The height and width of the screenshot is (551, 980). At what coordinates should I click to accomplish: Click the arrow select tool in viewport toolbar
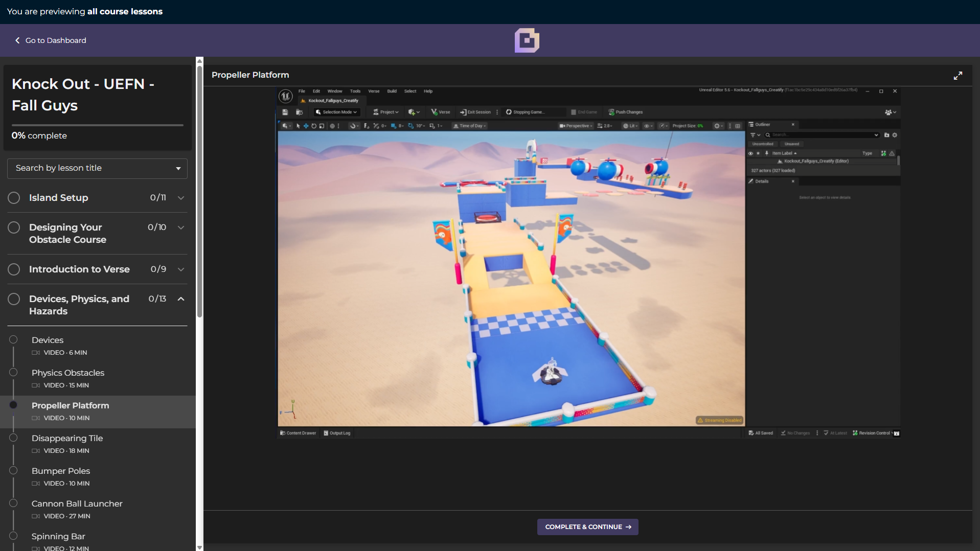[x=298, y=126]
